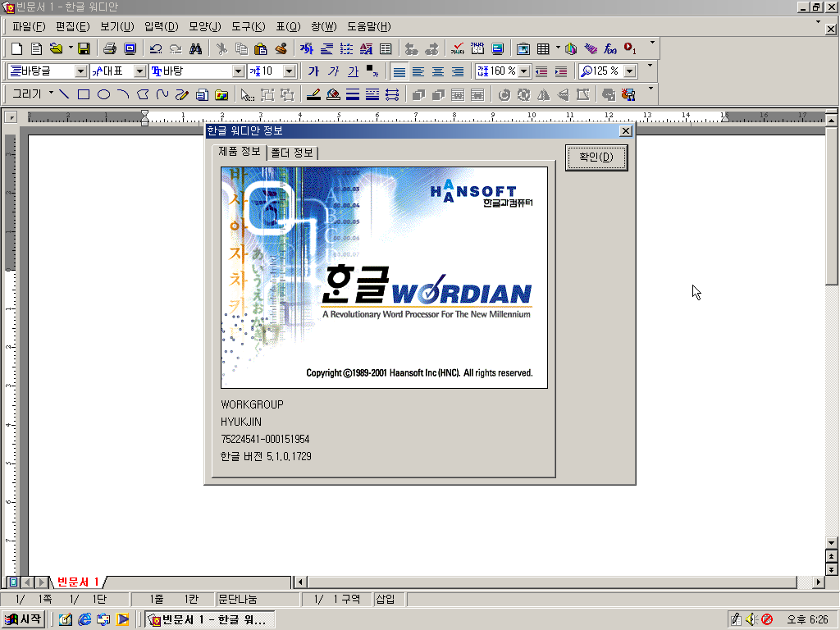Click the open folder toolbar icon
The height and width of the screenshot is (630, 840).
56,48
